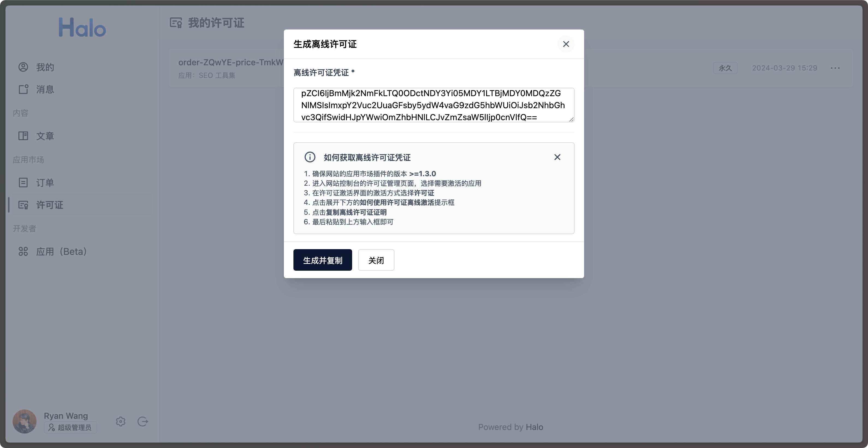Screen dimensions: 868x448
Task: Open 应用（Beta）via its grid icon
Action: [23, 251]
